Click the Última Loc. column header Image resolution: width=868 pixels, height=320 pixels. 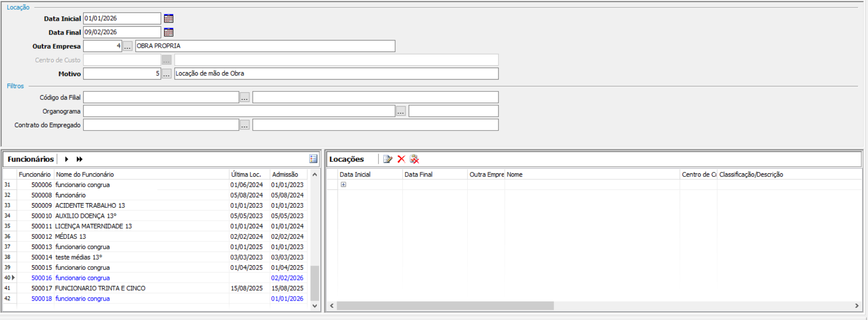[246, 174]
